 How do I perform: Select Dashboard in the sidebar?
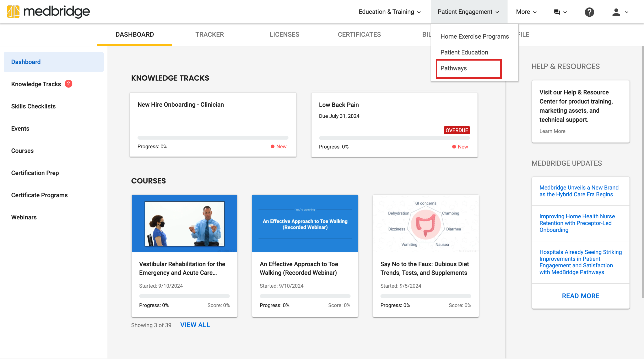(x=54, y=62)
